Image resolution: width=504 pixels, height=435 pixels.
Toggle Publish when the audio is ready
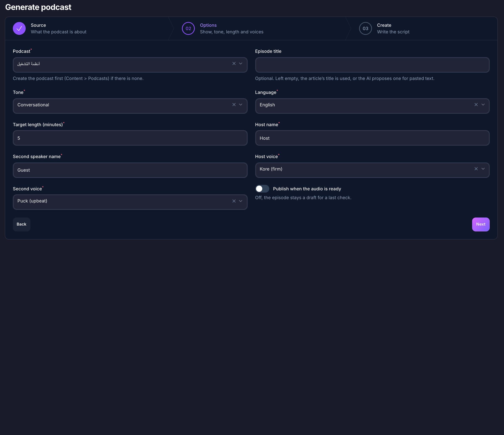[x=262, y=189]
